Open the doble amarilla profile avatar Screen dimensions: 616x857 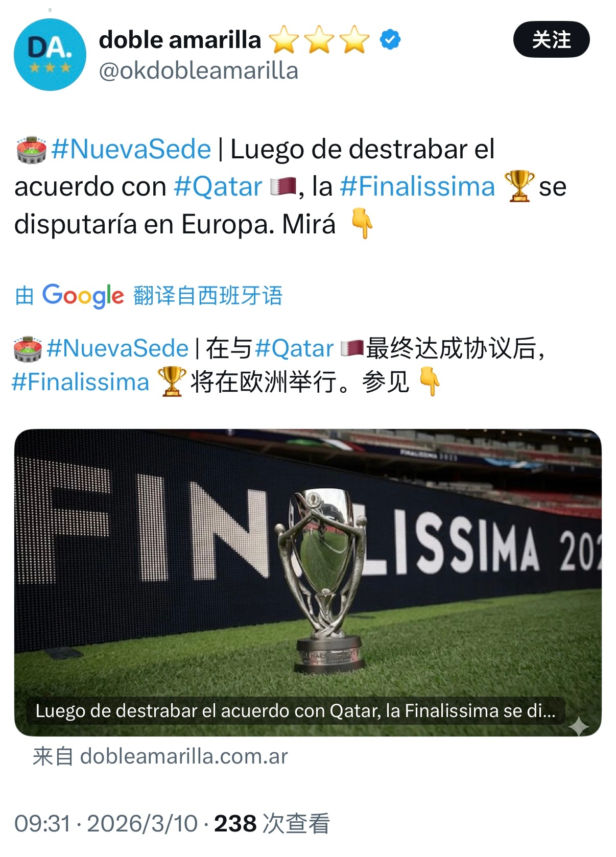(50, 54)
